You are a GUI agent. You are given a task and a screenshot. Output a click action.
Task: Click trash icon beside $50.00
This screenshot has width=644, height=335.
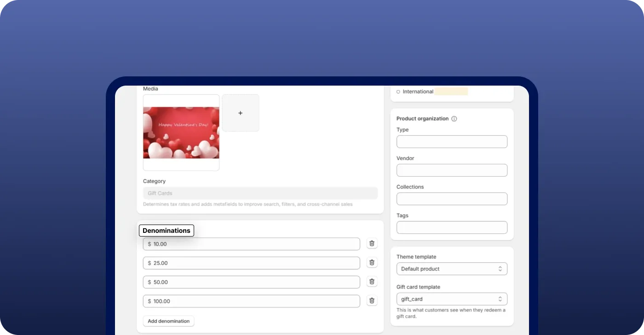point(372,282)
